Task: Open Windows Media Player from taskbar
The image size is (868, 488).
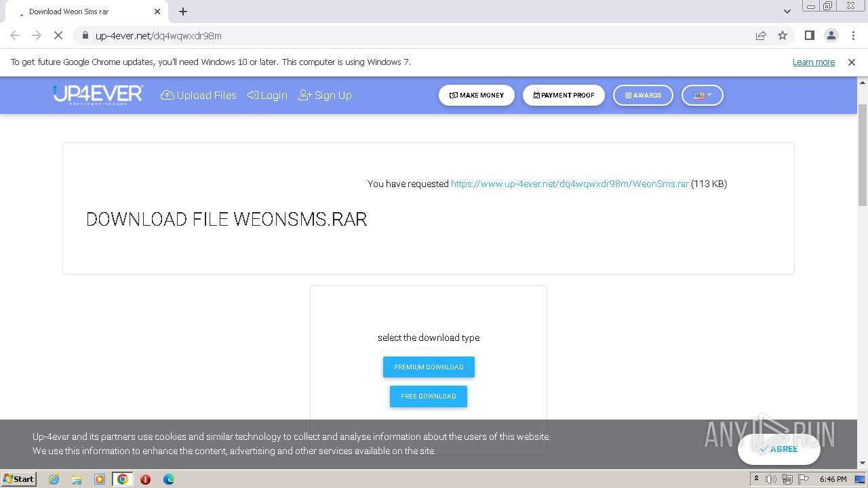Action: 100,479
